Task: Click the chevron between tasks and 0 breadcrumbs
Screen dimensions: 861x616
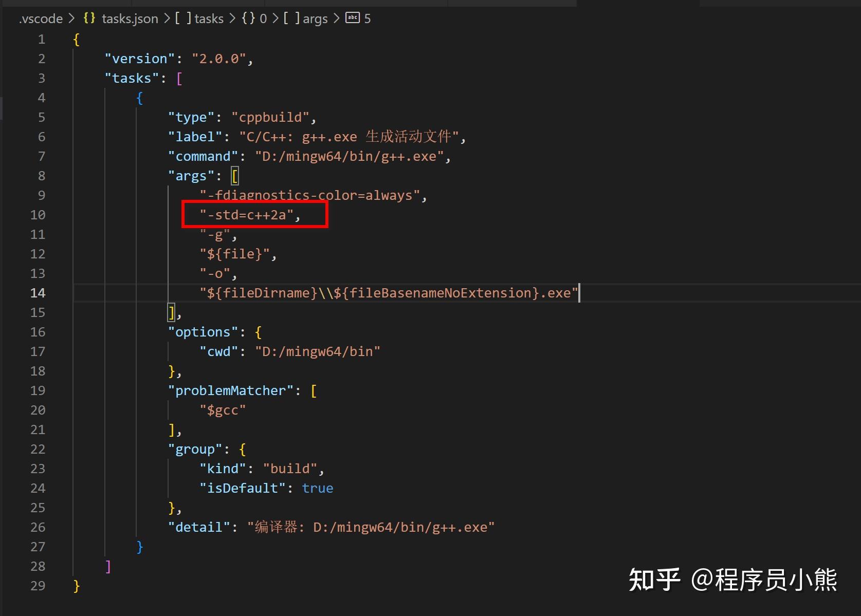Action: [x=232, y=18]
